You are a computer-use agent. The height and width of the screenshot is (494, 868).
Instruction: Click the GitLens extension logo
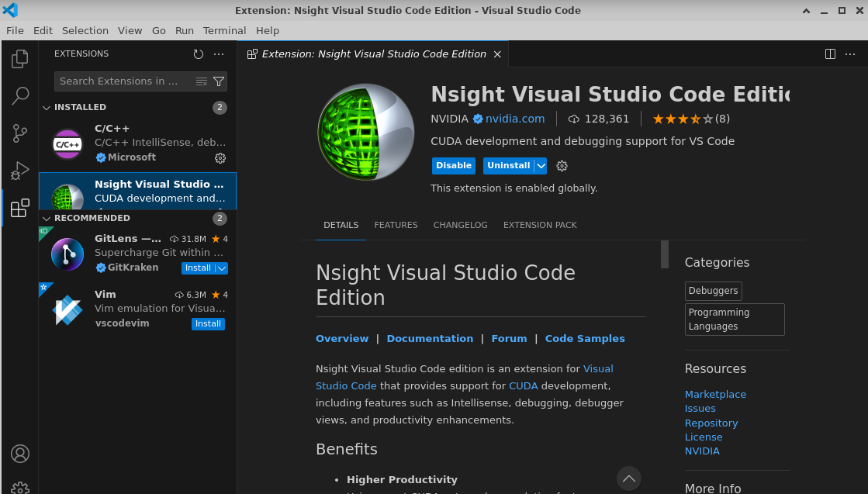coord(67,254)
